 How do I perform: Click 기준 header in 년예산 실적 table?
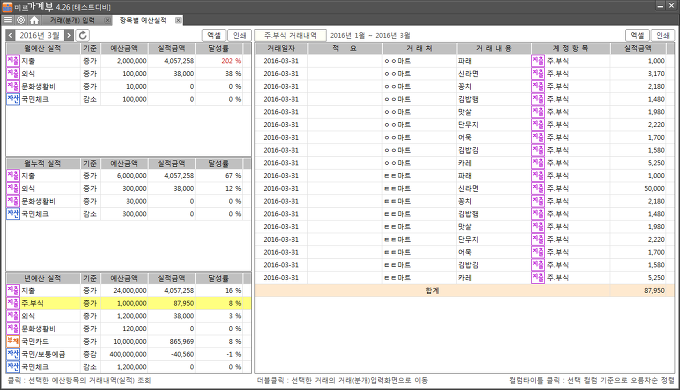click(x=90, y=278)
